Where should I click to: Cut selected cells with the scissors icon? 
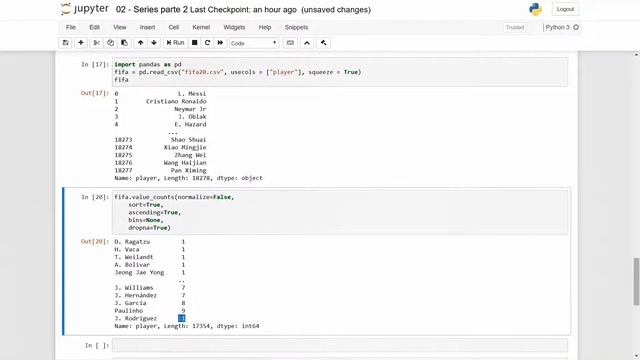(96, 43)
